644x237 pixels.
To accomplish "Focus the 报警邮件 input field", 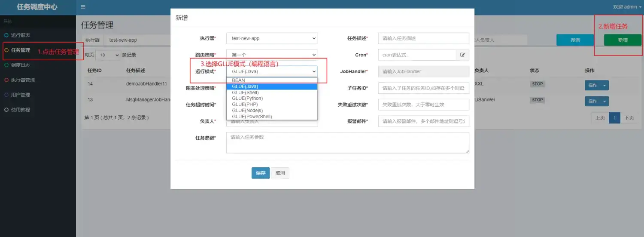I will click(x=424, y=121).
